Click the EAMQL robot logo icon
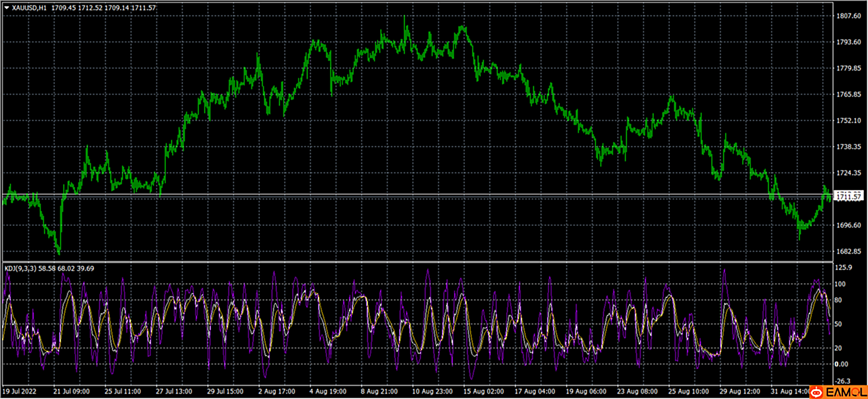The height and width of the screenshot is (399, 868). [816, 393]
